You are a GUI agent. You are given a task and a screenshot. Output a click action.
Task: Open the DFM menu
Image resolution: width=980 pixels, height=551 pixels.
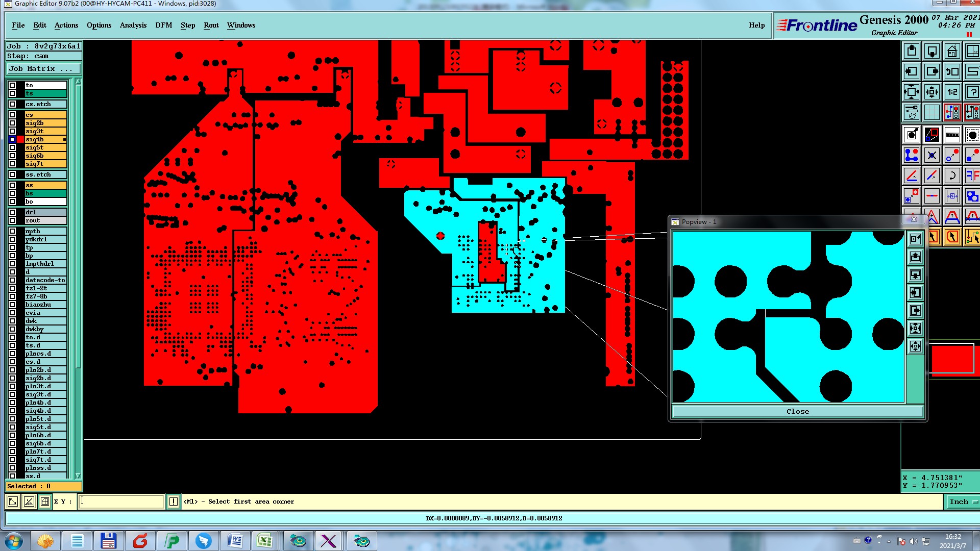163,26
